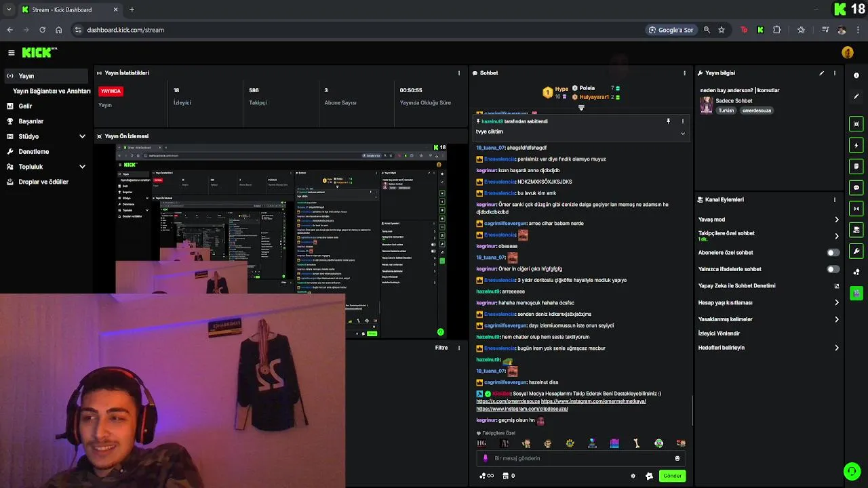The image size is (868, 488).
Task: Toggle the lightning bolt panel icon in sidebar
Action: pos(856,145)
